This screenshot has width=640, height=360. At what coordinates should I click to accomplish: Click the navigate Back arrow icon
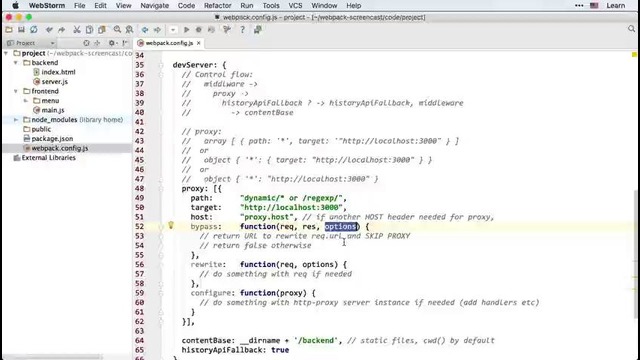tap(145, 30)
